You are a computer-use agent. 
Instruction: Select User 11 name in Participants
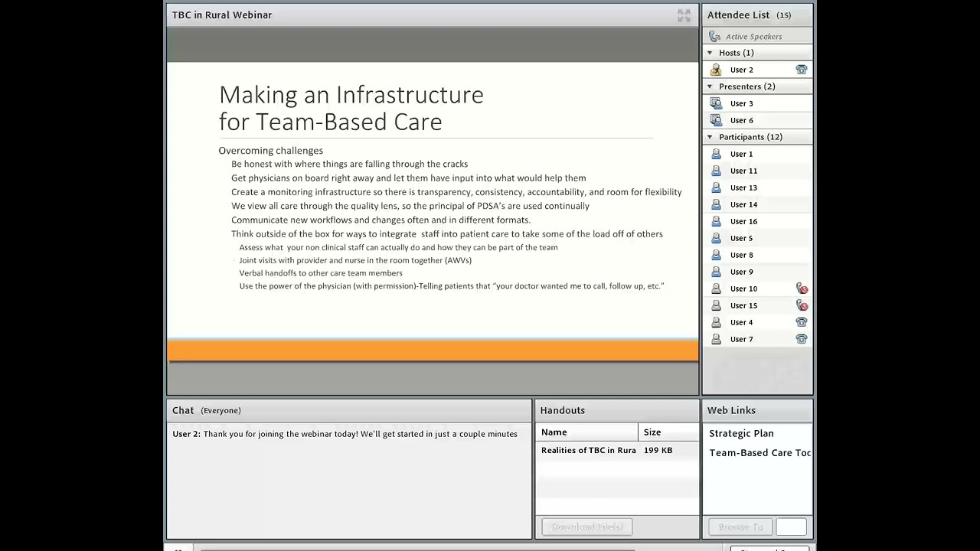(743, 171)
